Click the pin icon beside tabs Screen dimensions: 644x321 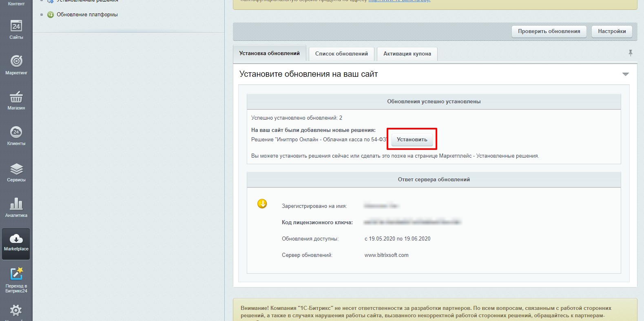click(631, 53)
